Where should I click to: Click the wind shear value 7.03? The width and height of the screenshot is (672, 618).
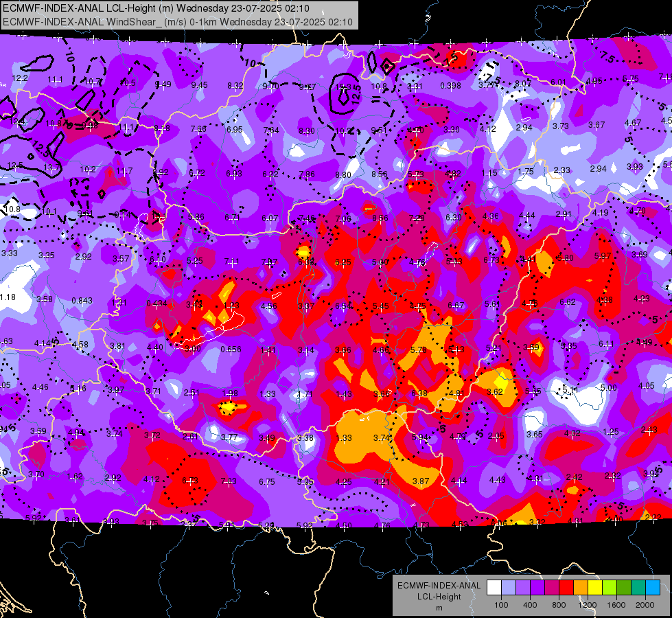[229, 481]
